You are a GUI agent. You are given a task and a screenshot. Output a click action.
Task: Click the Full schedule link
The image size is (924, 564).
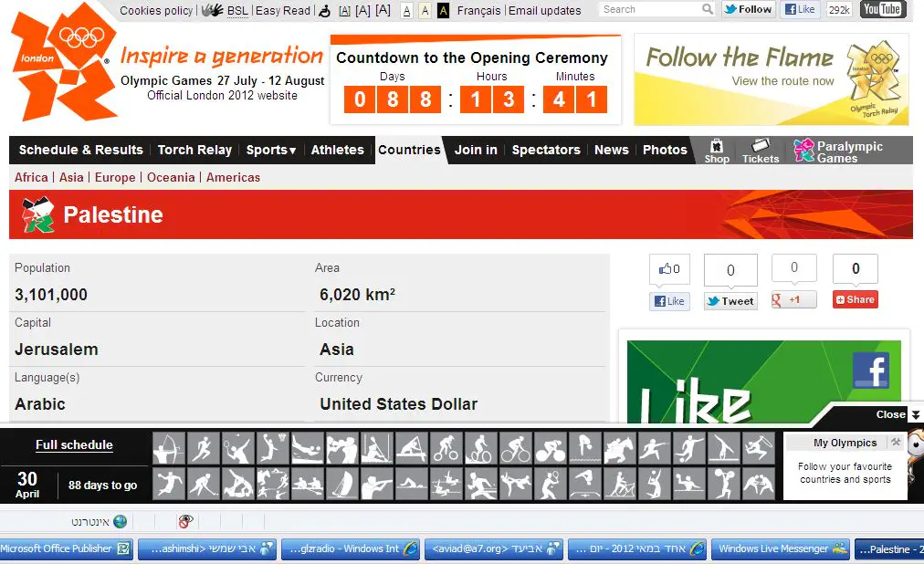click(74, 445)
